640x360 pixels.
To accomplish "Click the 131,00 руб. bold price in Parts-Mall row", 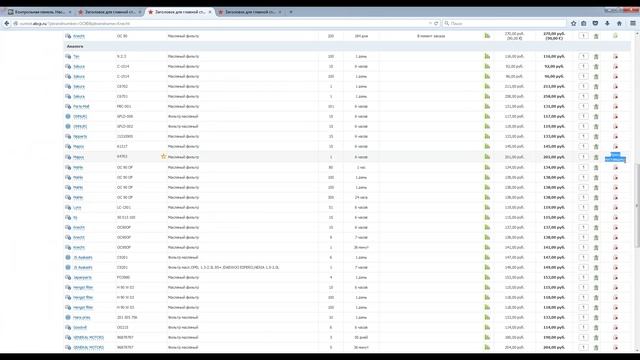I will tap(554, 107).
